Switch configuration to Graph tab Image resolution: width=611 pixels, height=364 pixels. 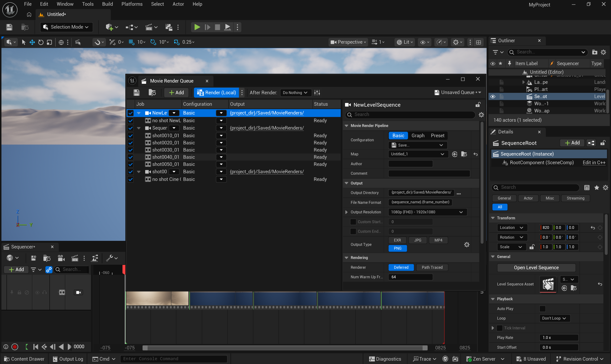[x=418, y=136]
